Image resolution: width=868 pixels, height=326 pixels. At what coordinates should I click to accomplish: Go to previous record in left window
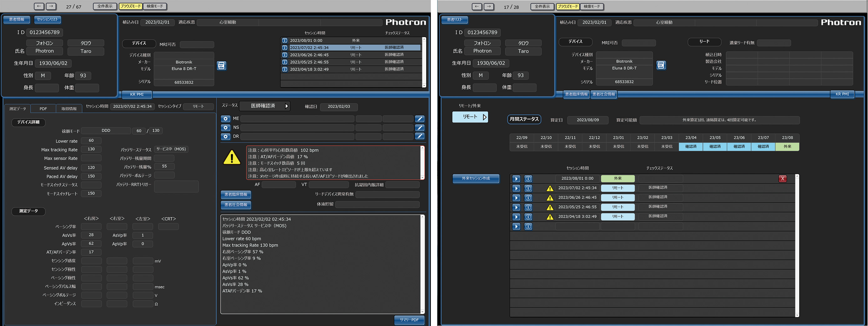coord(39,6)
